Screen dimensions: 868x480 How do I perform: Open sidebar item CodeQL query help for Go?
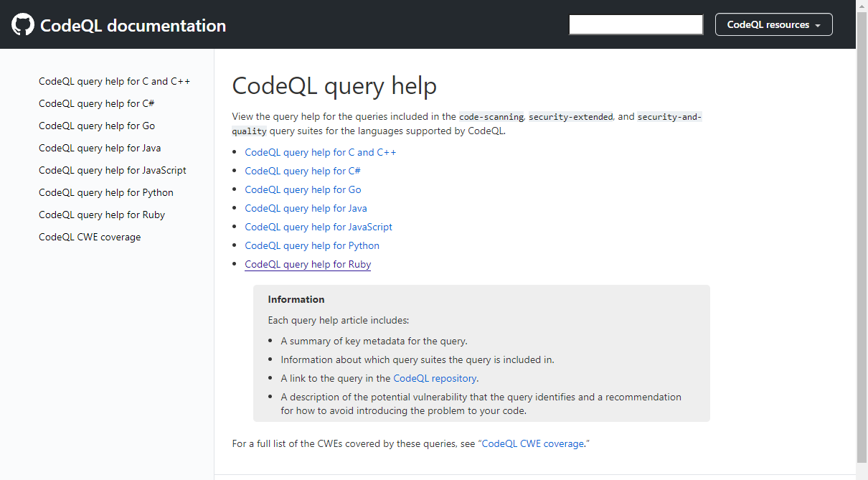pyautogui.click(x=97, y=126)
